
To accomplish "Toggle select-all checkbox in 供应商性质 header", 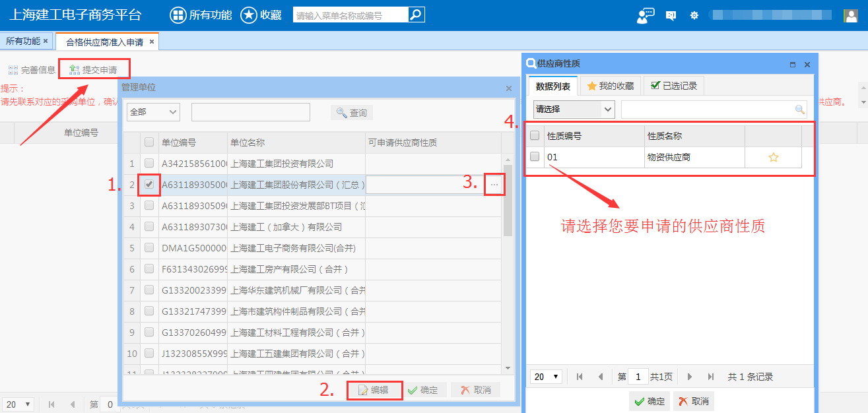I will point(535,135).
